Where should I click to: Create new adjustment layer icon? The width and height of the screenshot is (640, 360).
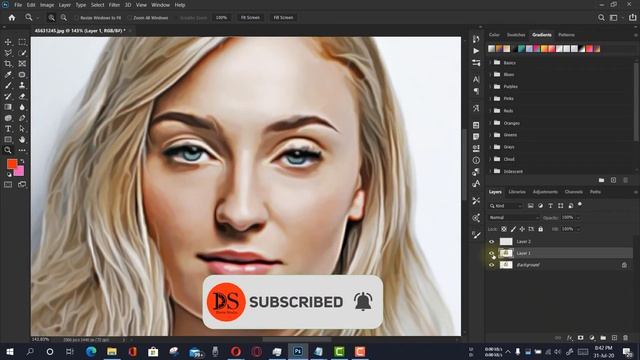[592, 338]
